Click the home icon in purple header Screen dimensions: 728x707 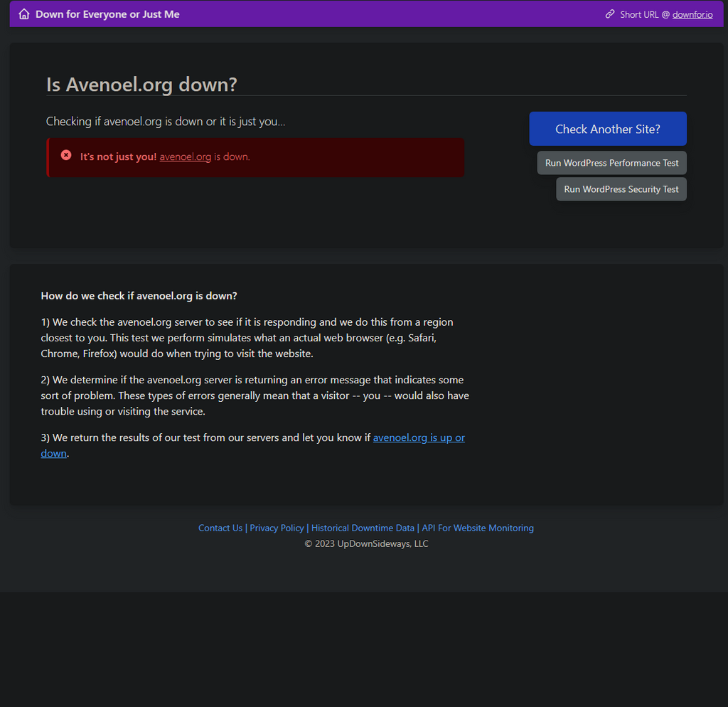point(24,14)
